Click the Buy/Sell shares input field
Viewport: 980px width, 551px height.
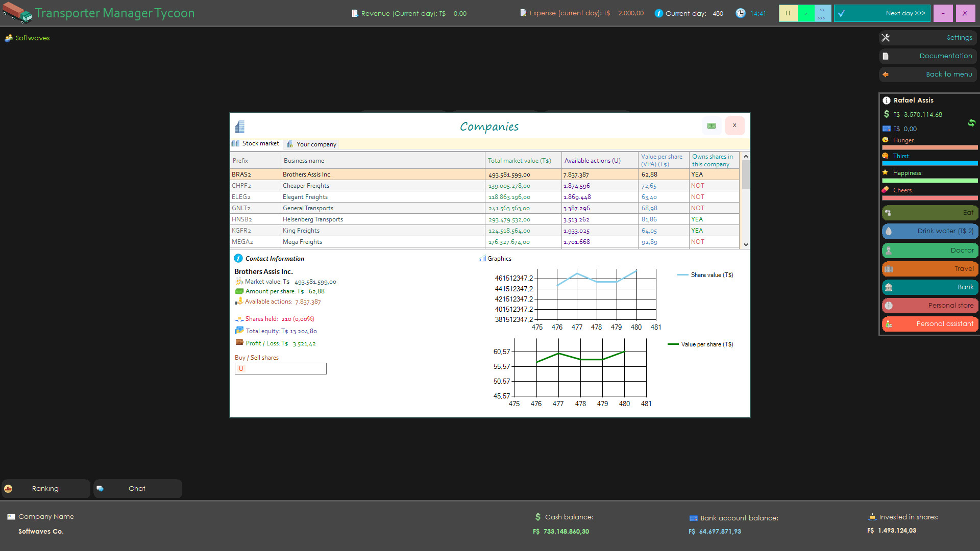(x=280, y=368)
